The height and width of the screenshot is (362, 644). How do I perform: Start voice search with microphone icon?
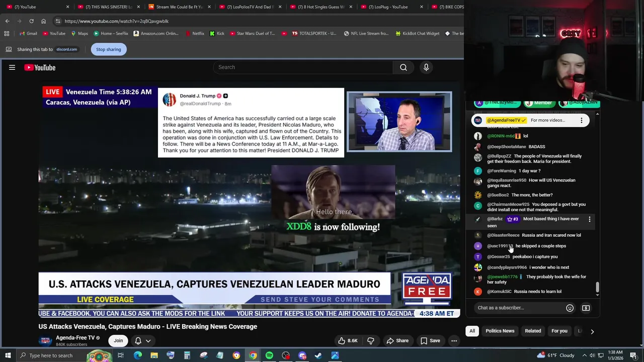[426, 67]
